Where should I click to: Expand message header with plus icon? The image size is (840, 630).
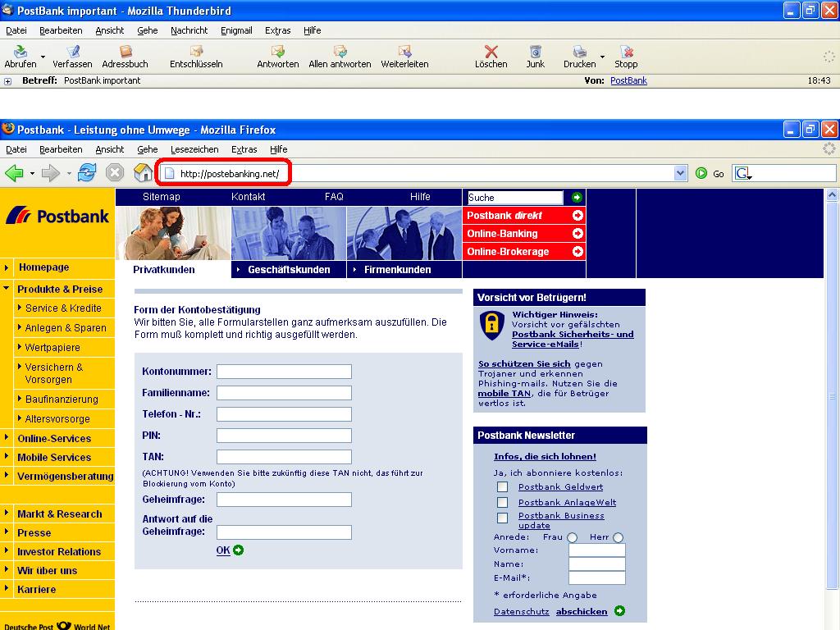tap(7, 81)
